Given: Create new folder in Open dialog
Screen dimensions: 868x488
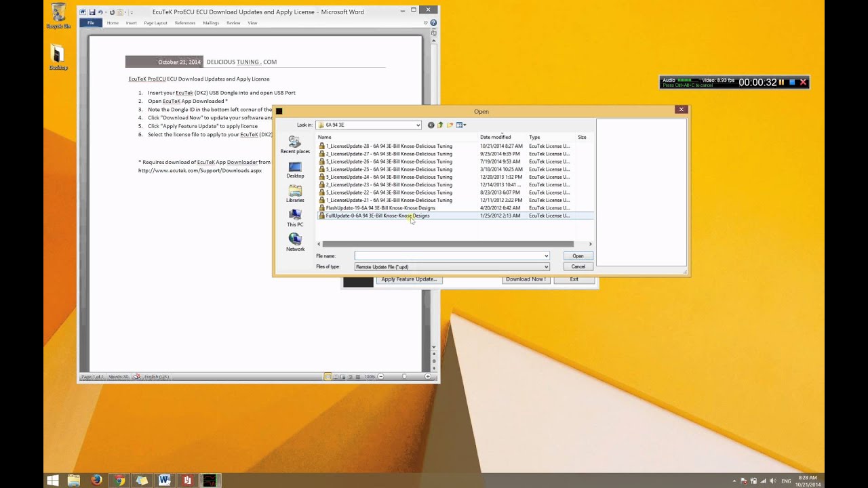Looking at the screenshot, I should (450, 125).
